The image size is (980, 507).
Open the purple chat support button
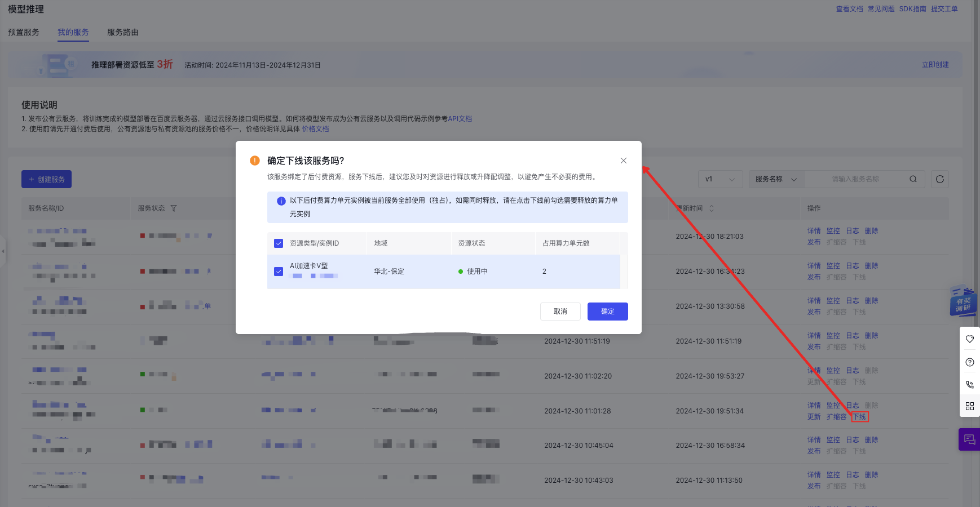pos(969,439)
